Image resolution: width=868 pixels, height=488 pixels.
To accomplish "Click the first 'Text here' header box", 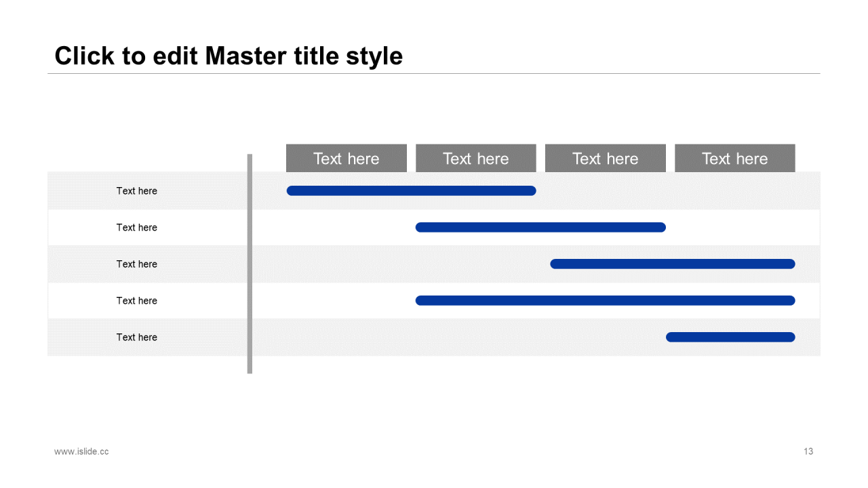I will [x=347, y=158].
